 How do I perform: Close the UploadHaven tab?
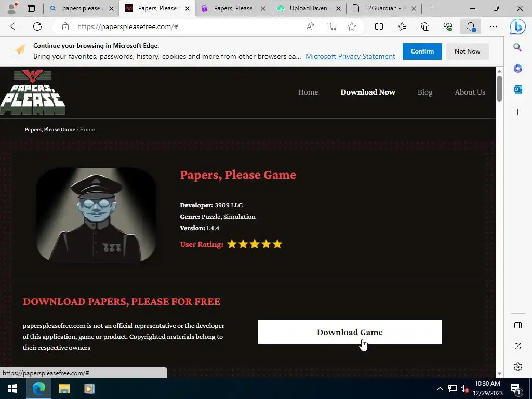(338, 9)
